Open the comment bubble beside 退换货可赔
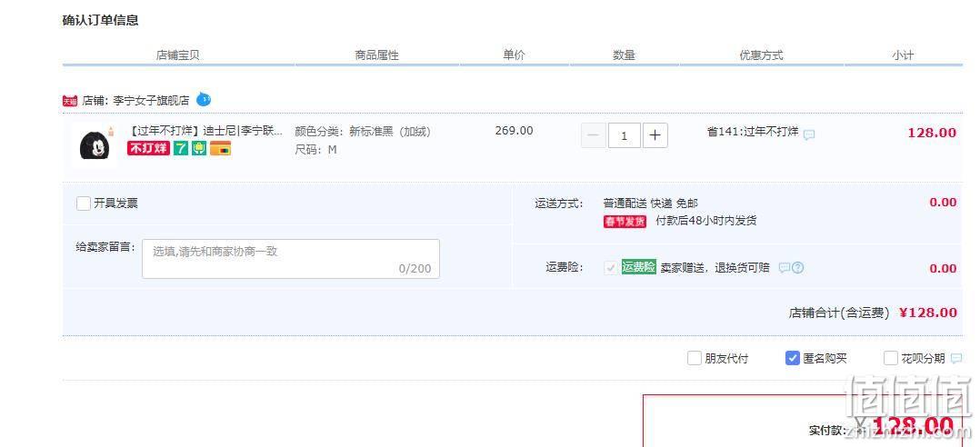 click(784, 268)
